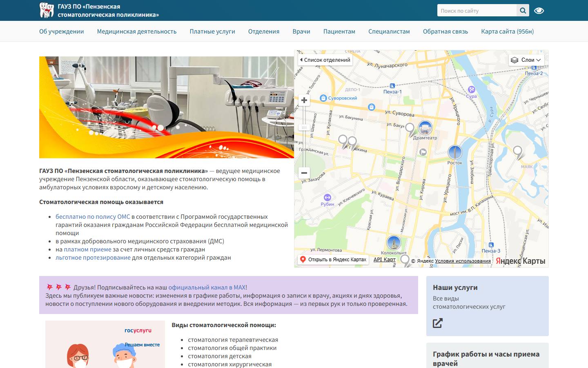
Task: Click the gray placemark left of Драмтеатр
Action: click(410, 130)
